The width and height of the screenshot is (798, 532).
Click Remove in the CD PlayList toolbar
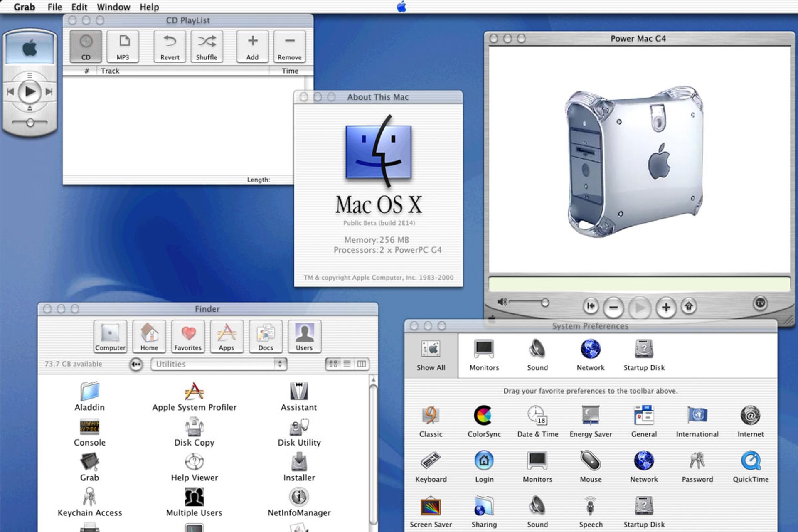coord(289,46)
